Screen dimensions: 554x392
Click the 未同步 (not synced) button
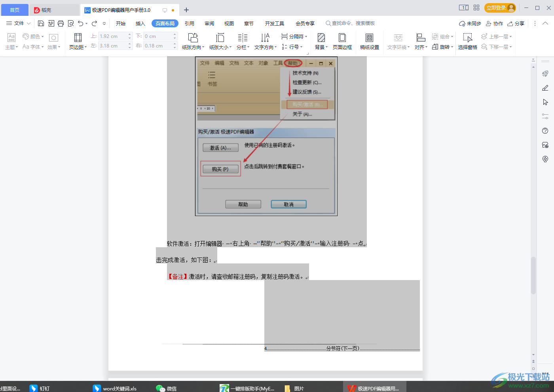pyautogui.click(x=470, y=23)
